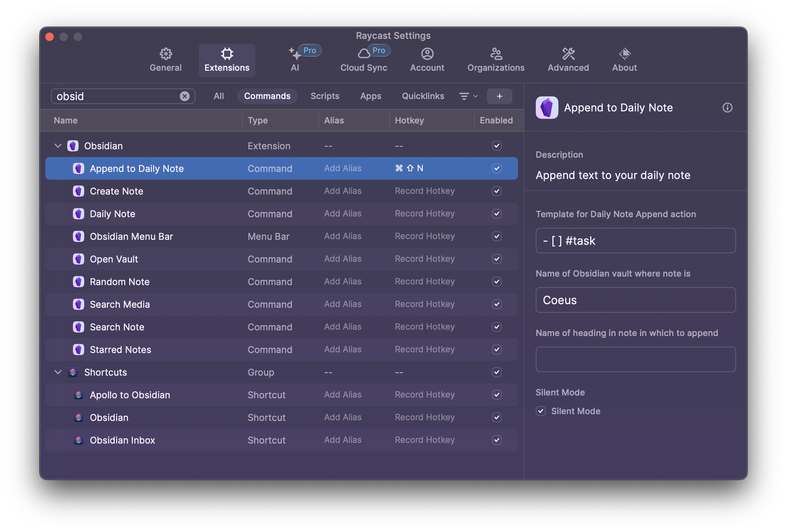Collapse the Shortcuts group
This screenshot has height=532, width=787.
coord(58,372)
